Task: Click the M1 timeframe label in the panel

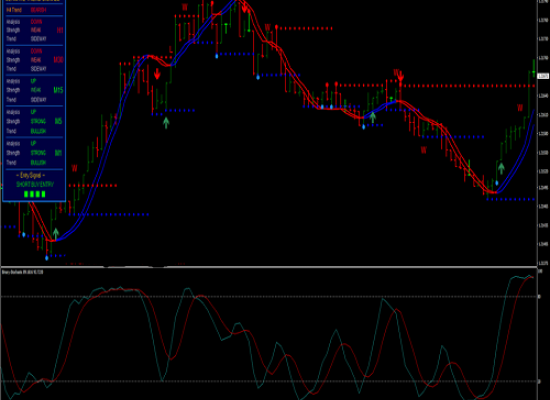Action: pos(58,153)
